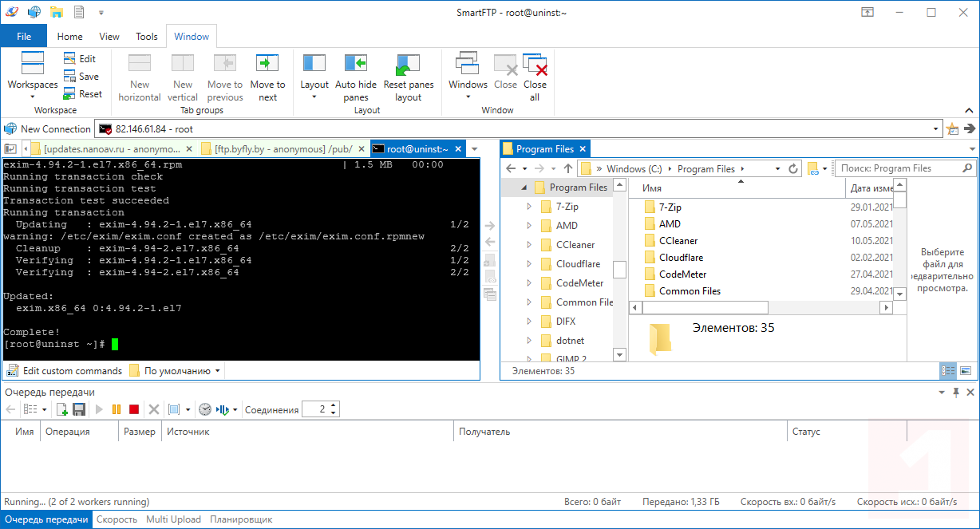Image resolution: width=980 pixels, height=529 pixels.
Task: Click Edit custom commands
Action: tap(65, 371)
